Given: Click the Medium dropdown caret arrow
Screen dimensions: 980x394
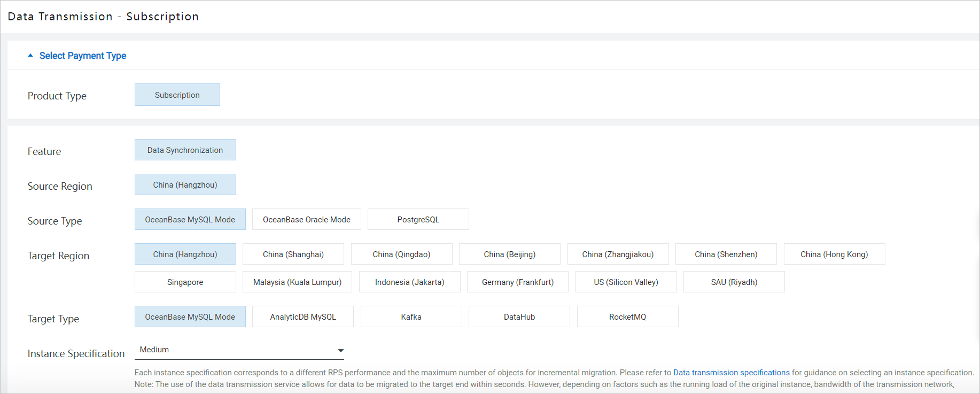Looking at the screenshot, I should coord(340,351).
